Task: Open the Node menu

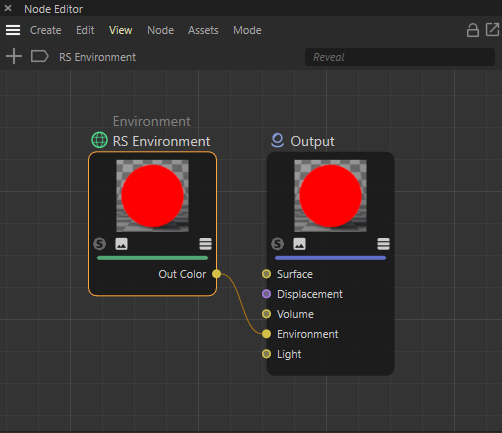Action: tap(160, 30)
